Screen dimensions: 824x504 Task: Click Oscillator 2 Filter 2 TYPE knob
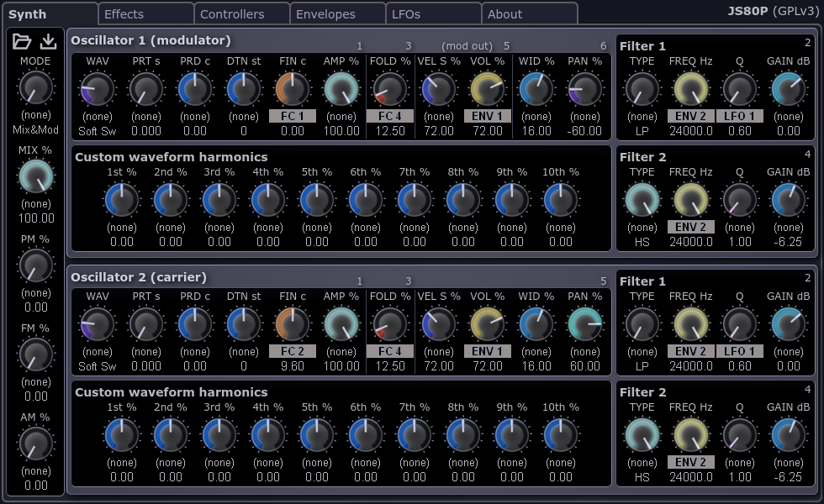click(x=642, y=435)
